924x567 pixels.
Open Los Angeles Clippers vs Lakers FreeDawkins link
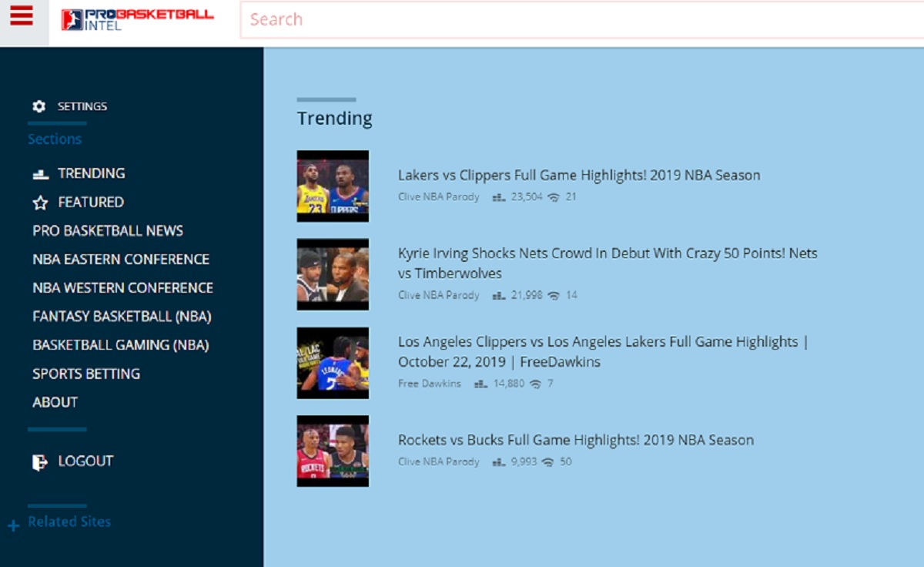[x=604, y=351]
